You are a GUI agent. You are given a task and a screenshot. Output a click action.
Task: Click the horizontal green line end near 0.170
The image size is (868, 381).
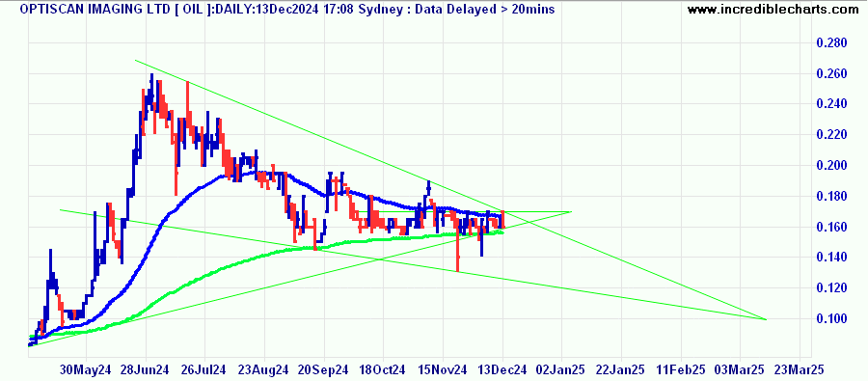tap(570, 211)
